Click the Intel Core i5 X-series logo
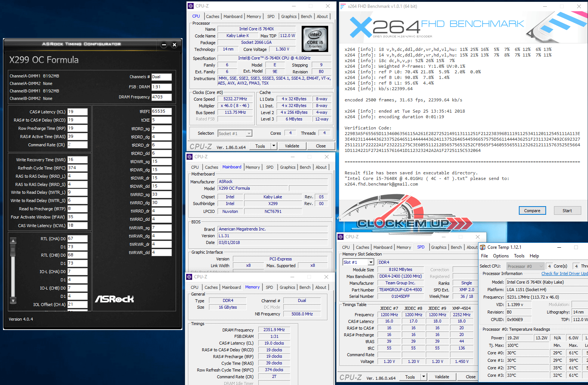 [x=315, y=39]
